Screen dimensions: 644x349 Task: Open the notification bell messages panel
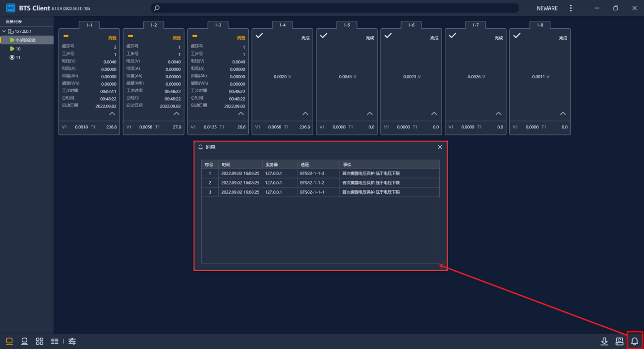[634, 341]
